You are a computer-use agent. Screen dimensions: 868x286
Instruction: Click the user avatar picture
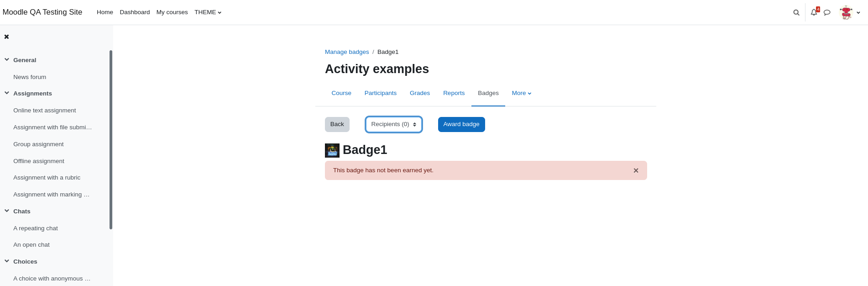tap(846, 12)
